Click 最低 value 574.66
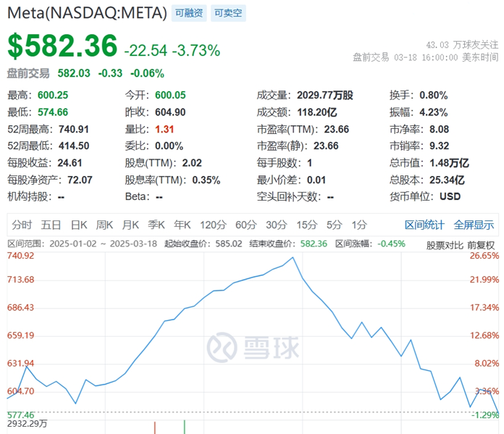The image size is (504, 434). coord(53,112)
